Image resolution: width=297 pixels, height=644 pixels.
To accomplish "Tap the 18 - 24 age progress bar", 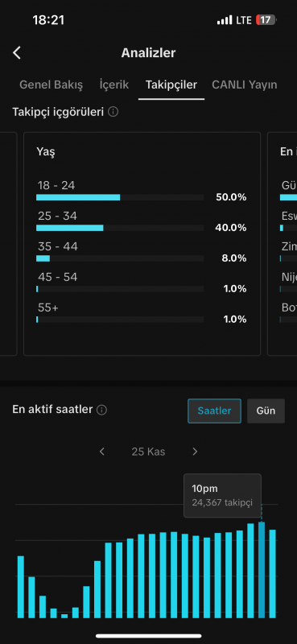I will pos(120,197).
